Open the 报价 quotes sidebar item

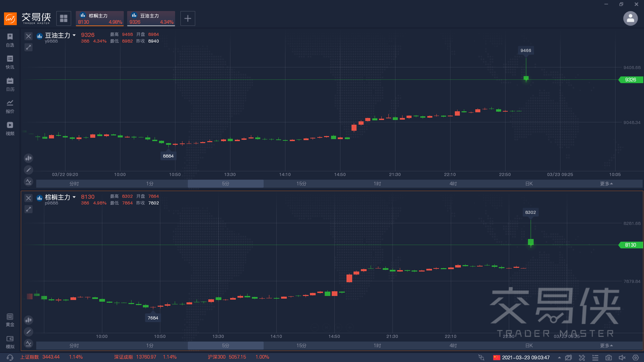coord(10,106)
